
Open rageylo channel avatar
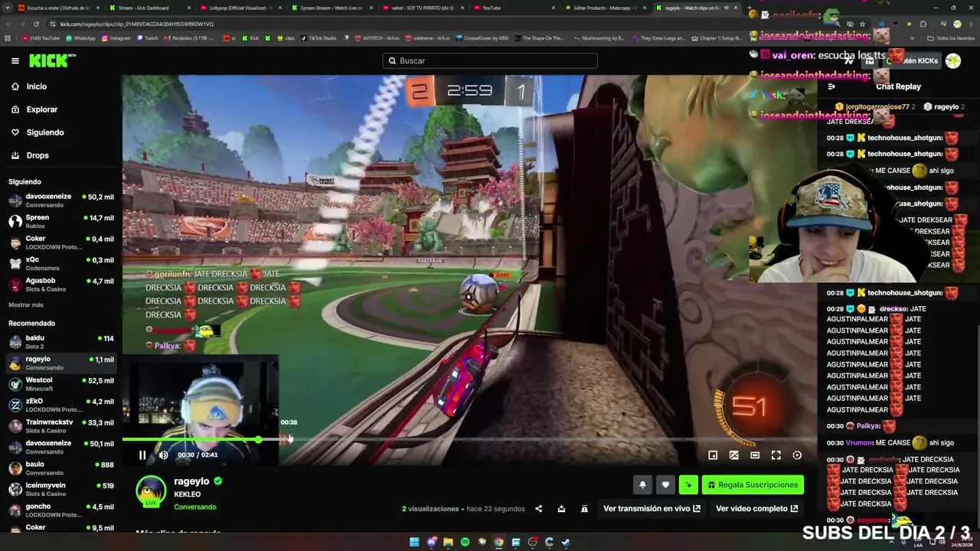click(x=151, y=491)
